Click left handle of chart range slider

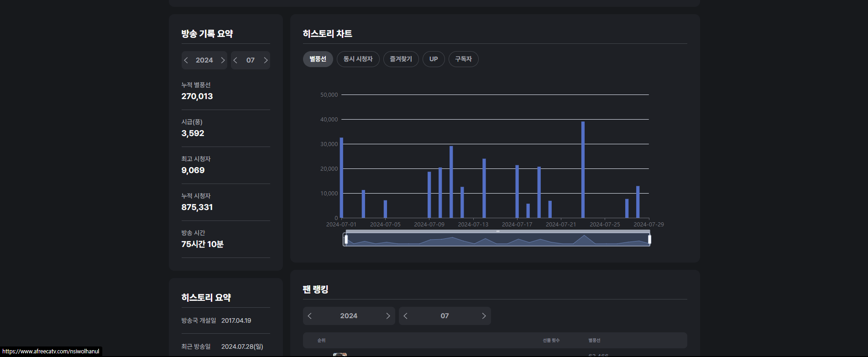346,239
